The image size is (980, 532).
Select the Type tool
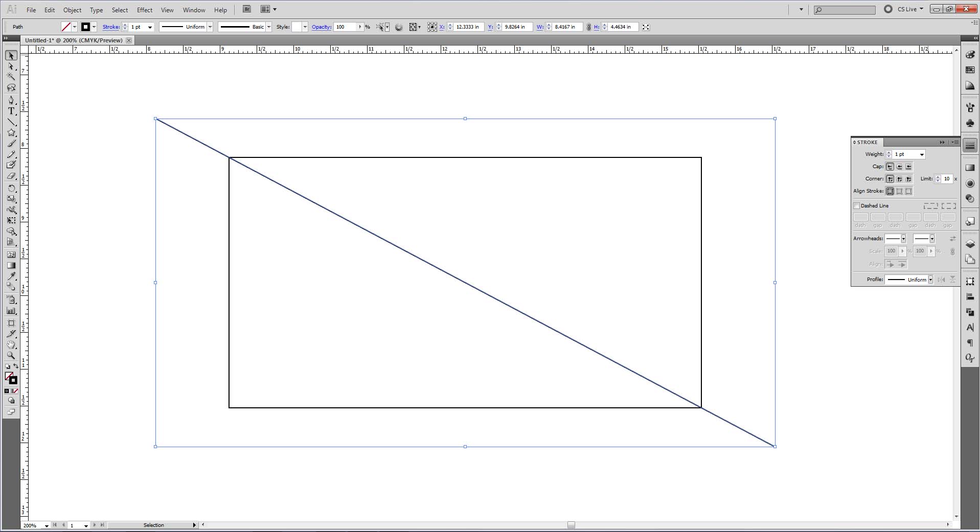pos(11,111)
